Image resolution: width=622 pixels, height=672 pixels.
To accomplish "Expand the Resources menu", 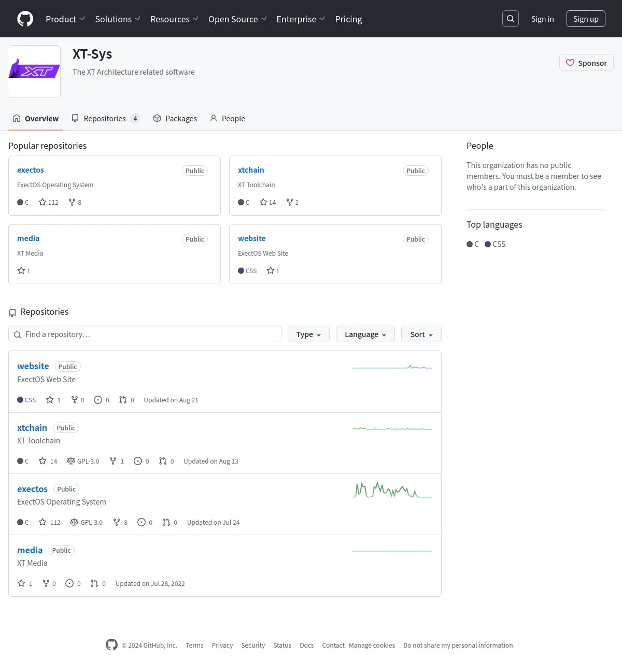I will tap(174, 19).
